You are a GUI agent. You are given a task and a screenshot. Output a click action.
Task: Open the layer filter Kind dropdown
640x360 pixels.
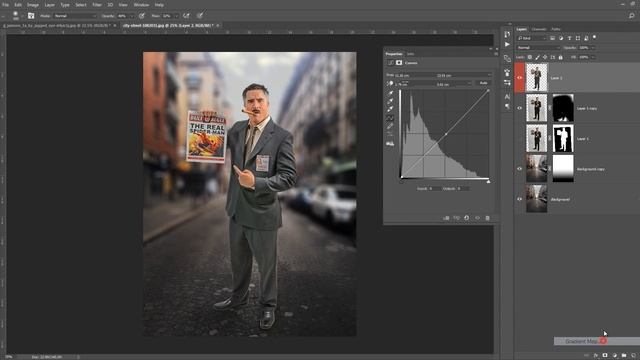pyautogui.click(x=531, y=38)
